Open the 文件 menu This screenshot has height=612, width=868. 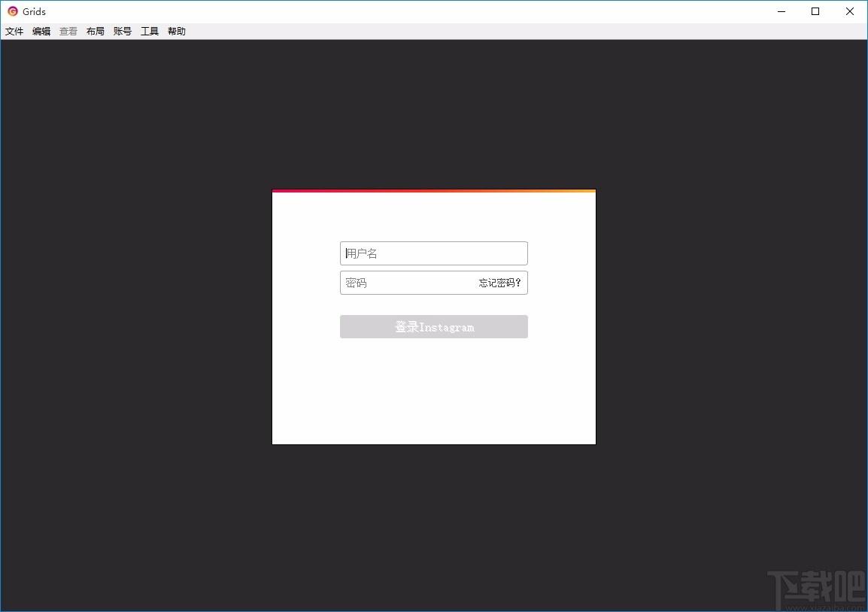14,32
